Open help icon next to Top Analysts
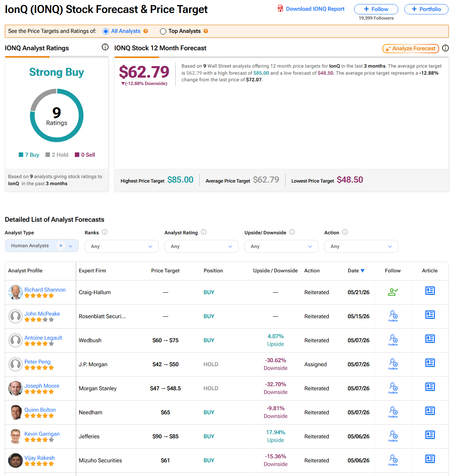The width and height of the screenshot is (452, 476). [x=206, y=31]
